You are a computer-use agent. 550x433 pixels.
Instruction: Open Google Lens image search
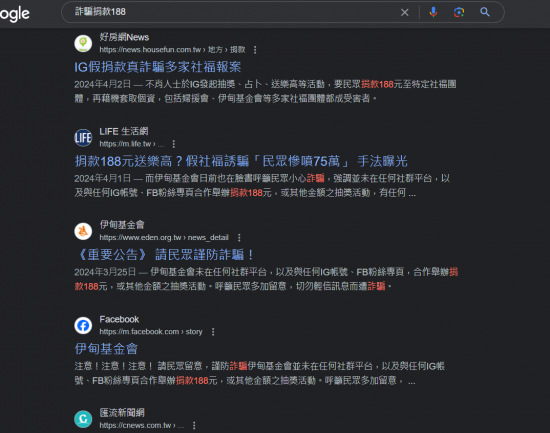pos(459,12)
